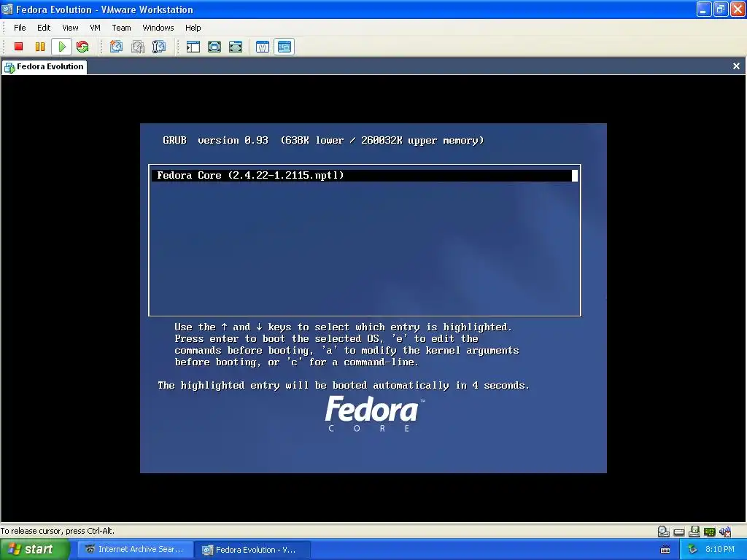Viewport: 747px width, 560px height.
Task: Open the Help menu
Action: coord(193,28)
